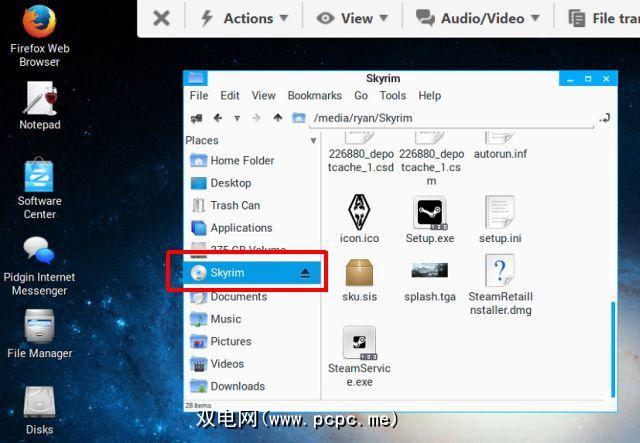Open the Tools menu
Image resolution: width=640 pixels, height=443 pixels.
pos(393,96)
